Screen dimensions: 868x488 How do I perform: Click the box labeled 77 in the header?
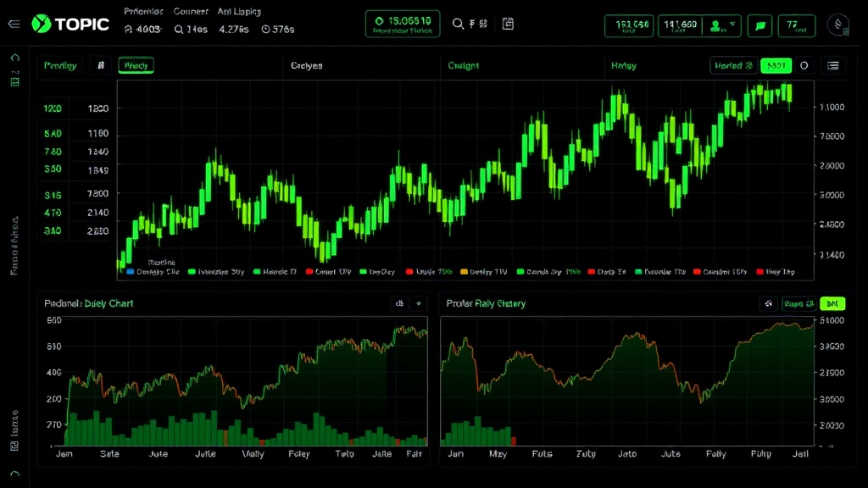(797, 26)
